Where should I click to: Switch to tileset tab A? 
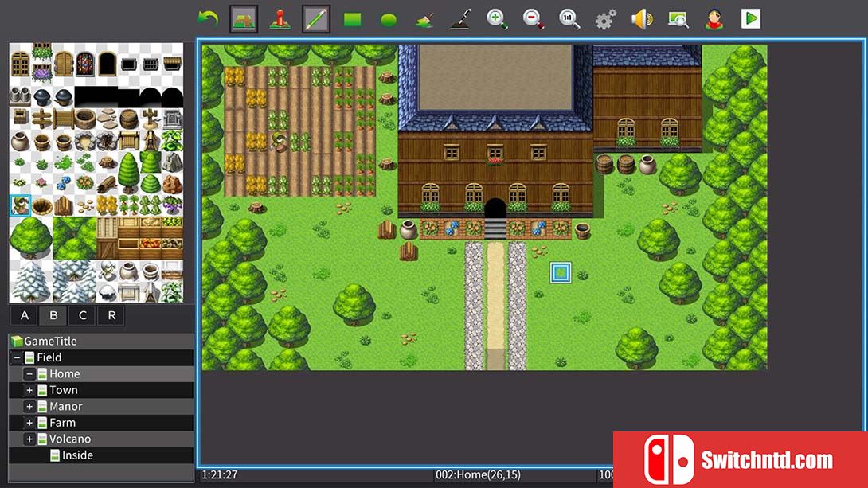pyautogui.click(x=25, y=315)
